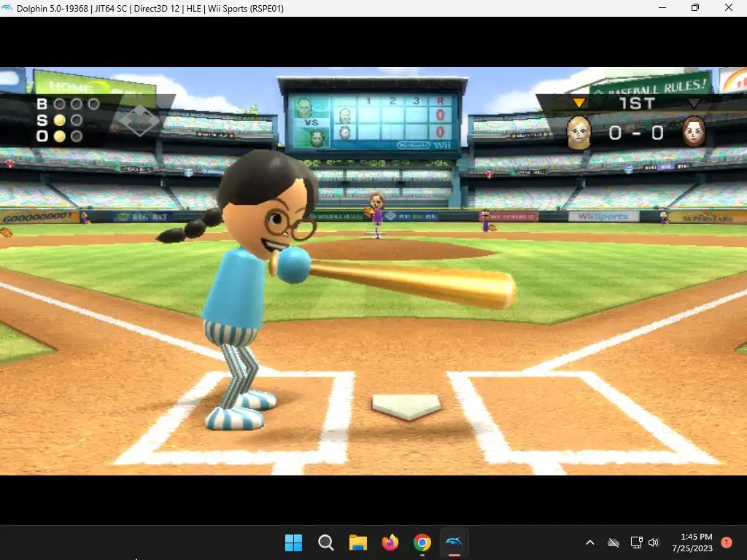Click the dark triangle above the right Mii

click(x=694, y=103)
